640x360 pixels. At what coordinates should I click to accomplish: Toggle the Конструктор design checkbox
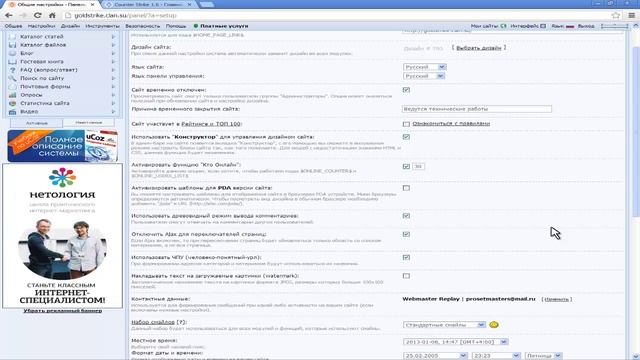406,137
